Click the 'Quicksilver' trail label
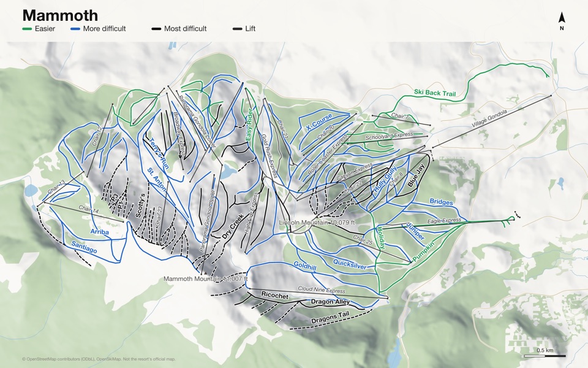 coord(350,264)
